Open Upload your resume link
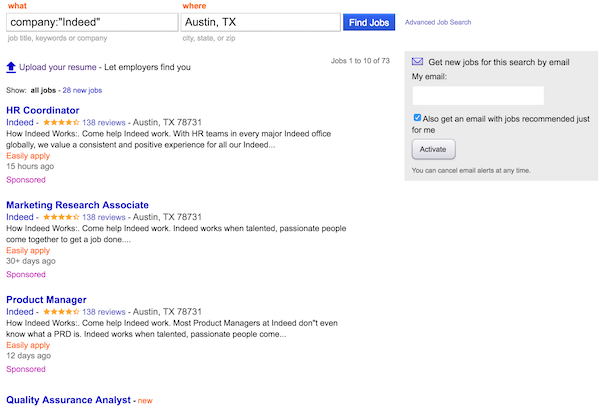This screenshot has width=608, height=407. click(x=58, y=67)
